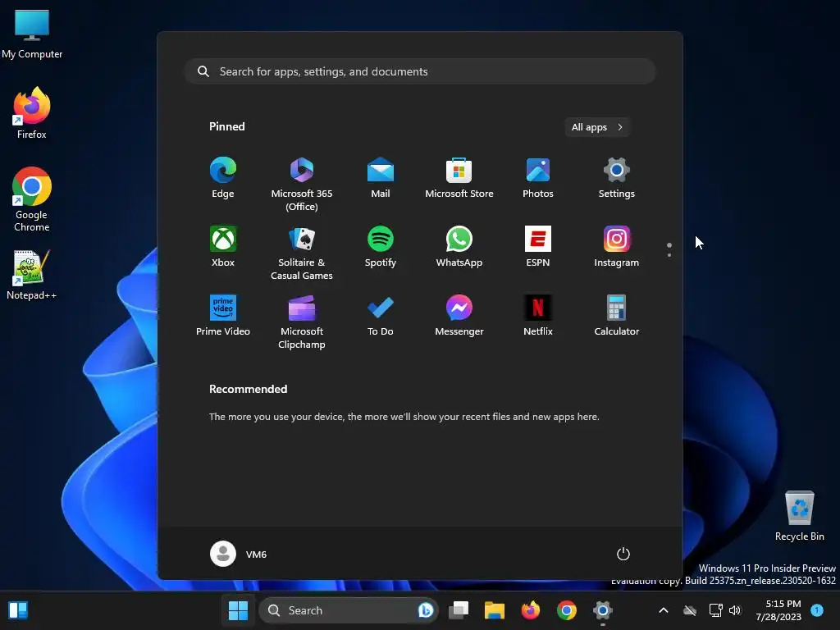Screen dimensions: 840x630
Task: Open Solitaire & Casual Games
Action: 302,253
